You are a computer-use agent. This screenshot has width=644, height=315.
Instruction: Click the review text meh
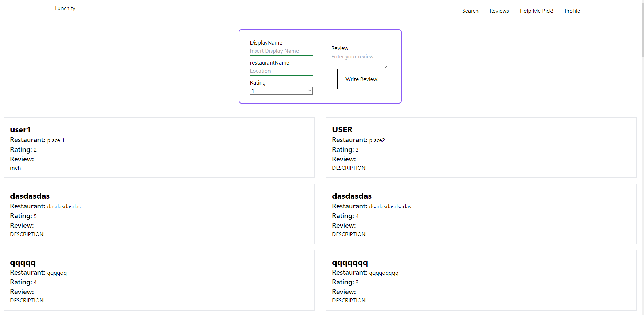(x=16, y=168)
